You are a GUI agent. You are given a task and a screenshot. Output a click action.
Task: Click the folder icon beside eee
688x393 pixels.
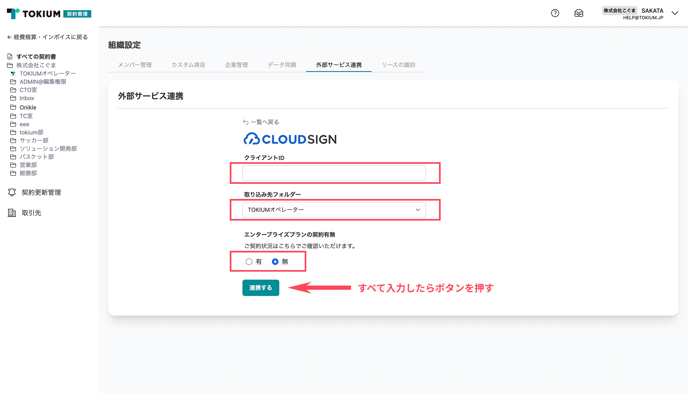pyautogui.click(x=13, y=124)
